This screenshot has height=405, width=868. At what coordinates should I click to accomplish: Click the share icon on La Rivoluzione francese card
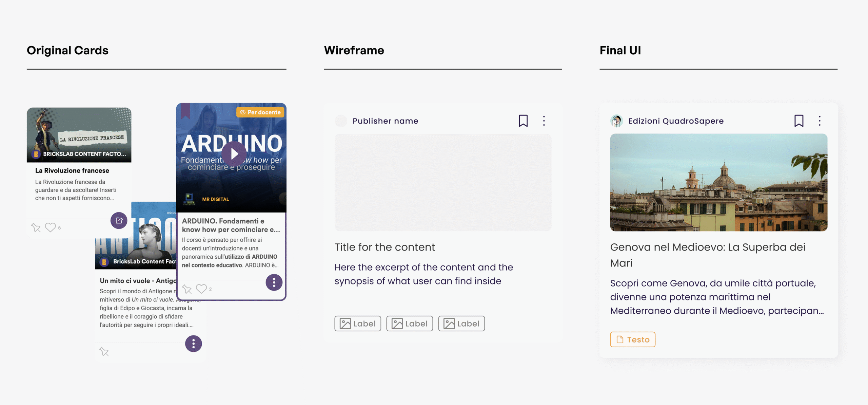(119, 221)
